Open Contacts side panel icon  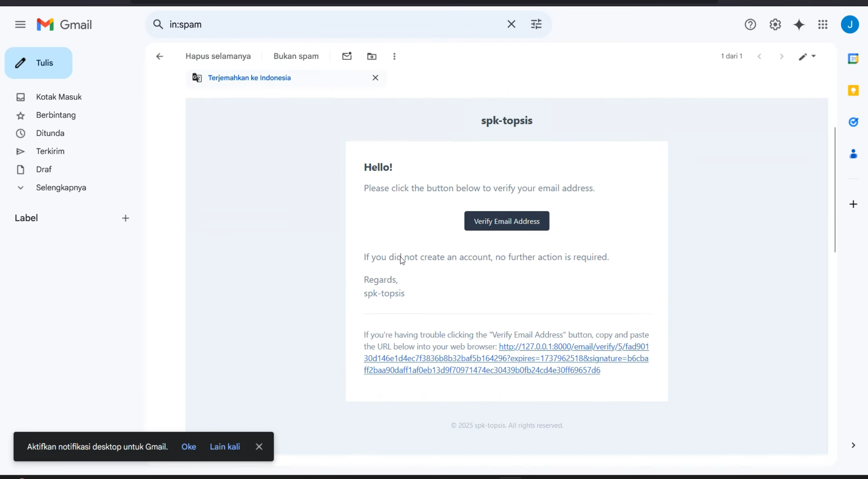pyautogui.click(x=853, y=154)
